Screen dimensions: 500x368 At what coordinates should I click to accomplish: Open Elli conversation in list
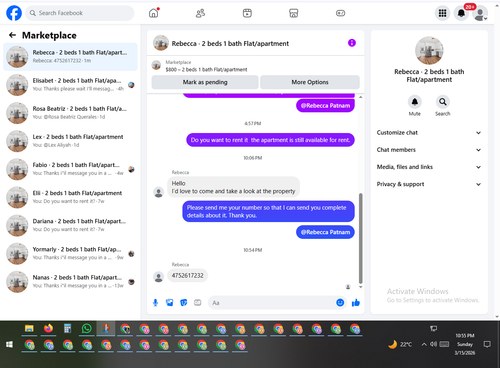[x=70, y=197]
